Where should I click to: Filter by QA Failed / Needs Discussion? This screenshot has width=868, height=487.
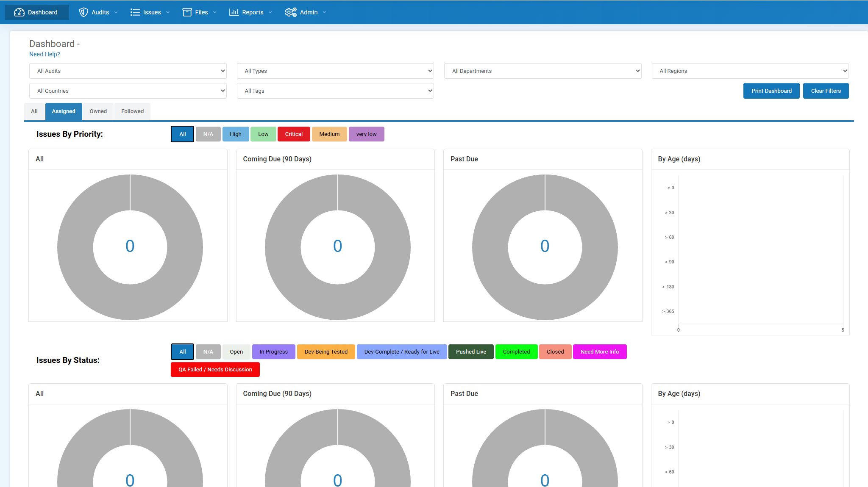[x=215, y=370]
